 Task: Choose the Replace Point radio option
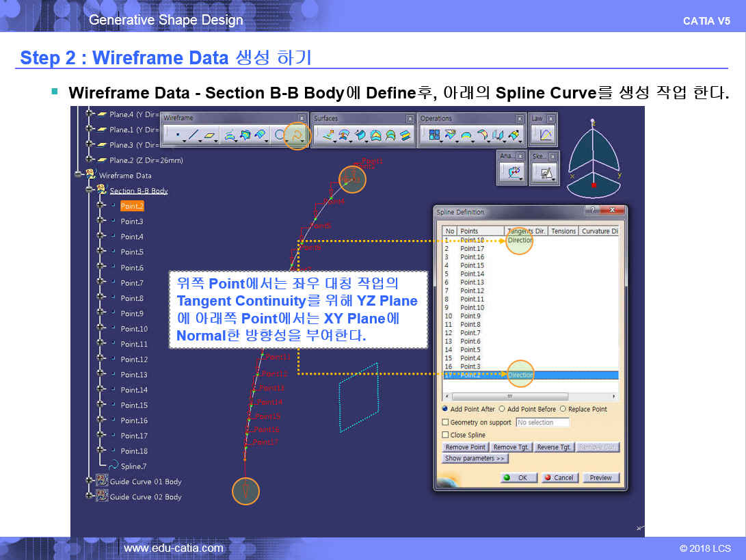point(563,409)
